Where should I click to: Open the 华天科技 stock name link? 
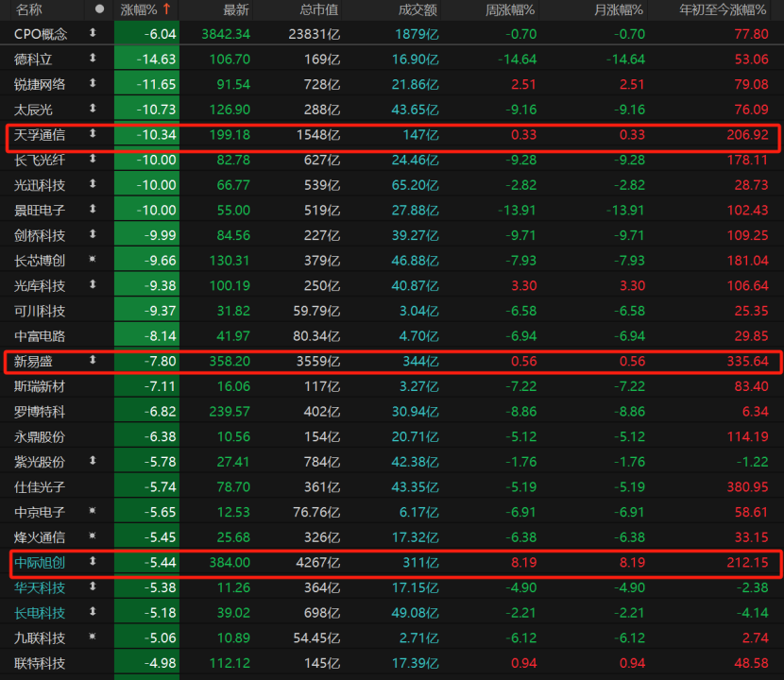coord(40,586)
